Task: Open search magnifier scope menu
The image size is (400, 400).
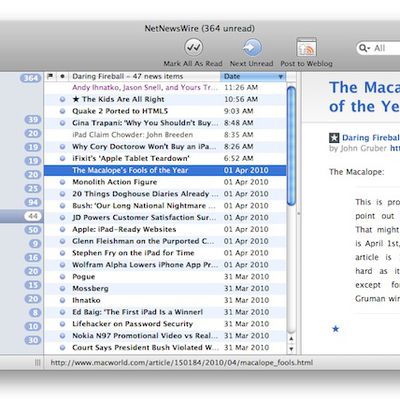Action: [364, 48]
